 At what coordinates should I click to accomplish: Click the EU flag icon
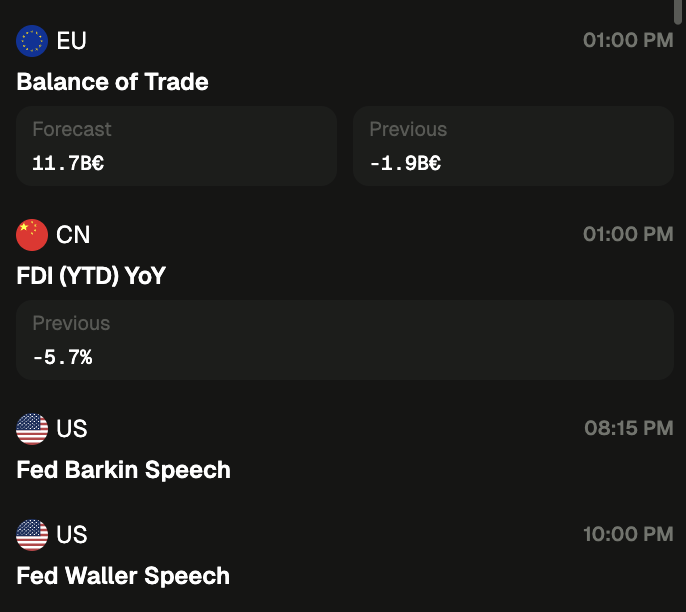coord(32,41)
